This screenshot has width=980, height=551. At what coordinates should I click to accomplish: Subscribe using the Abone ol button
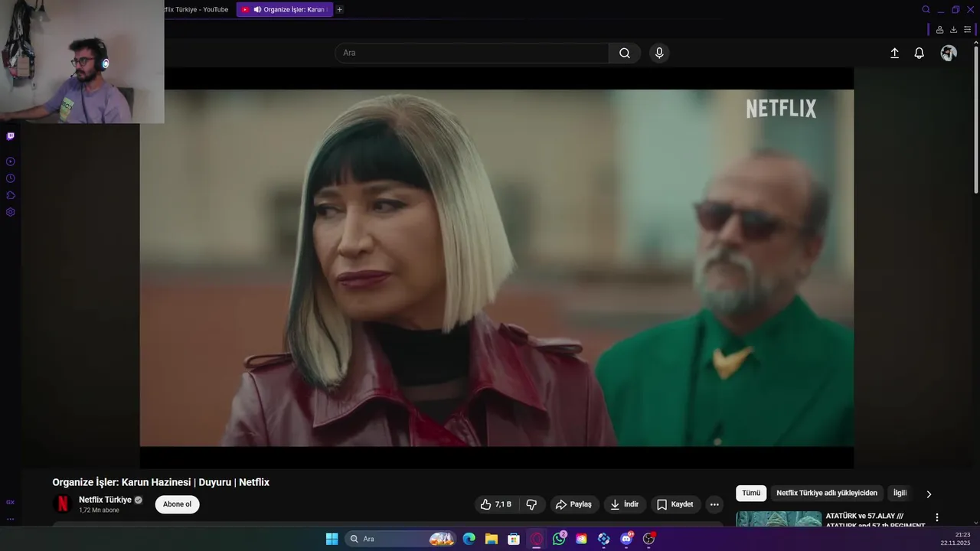(x=177, y=504)
